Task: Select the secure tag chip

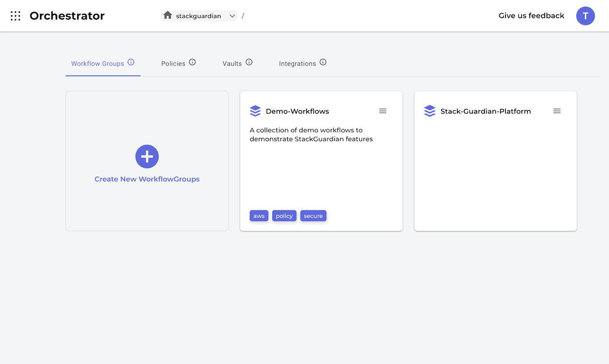Action: 313,216
